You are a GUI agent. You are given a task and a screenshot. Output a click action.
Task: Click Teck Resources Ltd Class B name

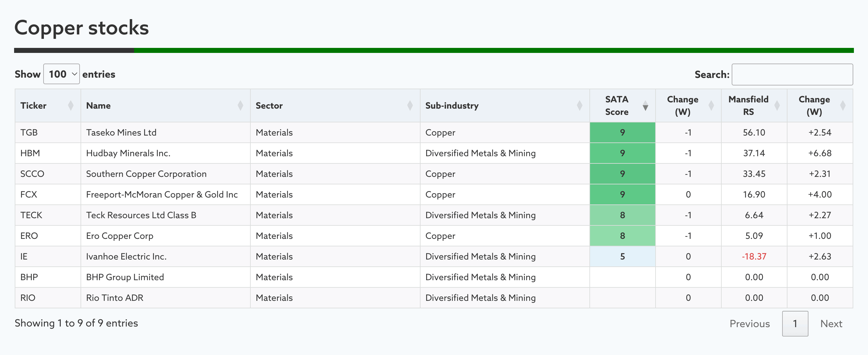point(141,215)
